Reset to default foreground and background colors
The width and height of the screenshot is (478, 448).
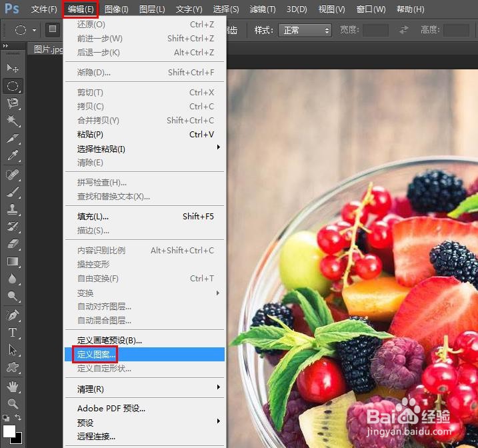click(5, 417)
